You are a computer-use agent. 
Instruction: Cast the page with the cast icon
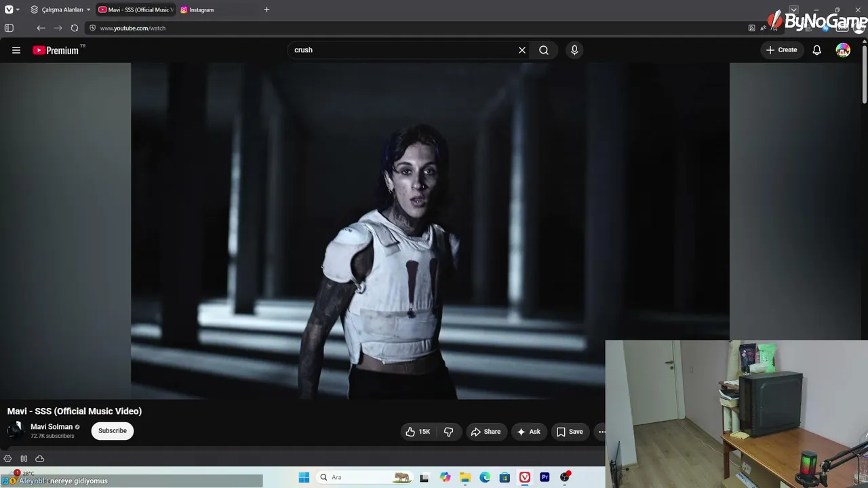coord(751,28)
